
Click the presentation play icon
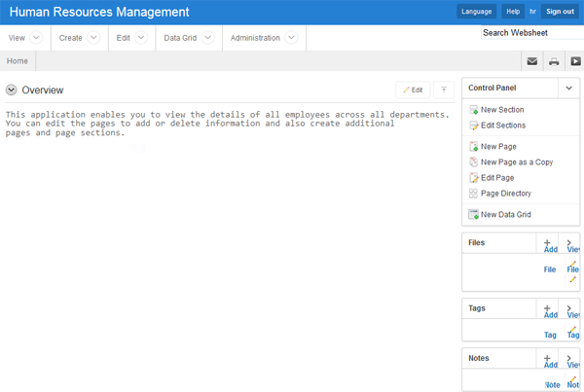click(x=575, y=61)
